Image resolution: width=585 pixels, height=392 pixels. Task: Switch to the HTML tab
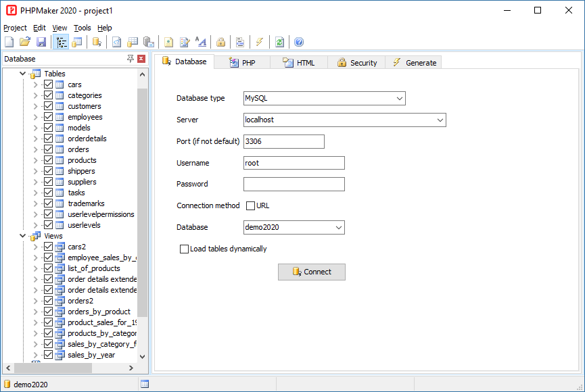(x=299, y=63)
